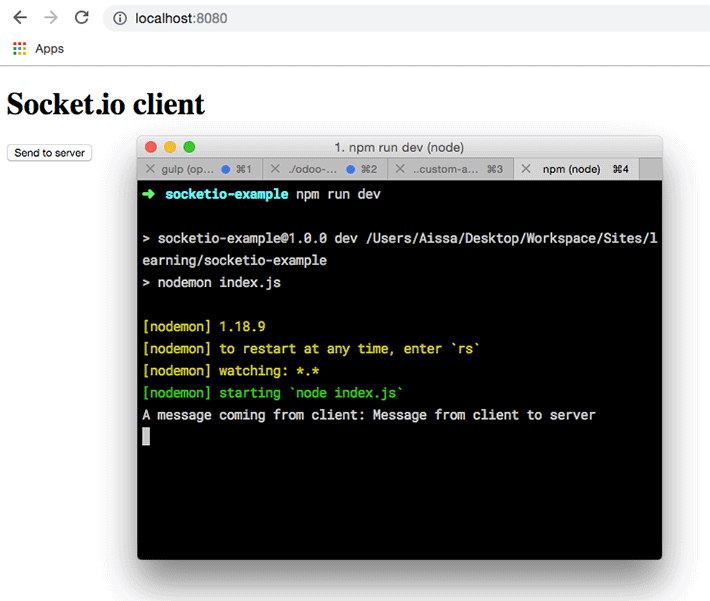Viewport: 710px width, 601px height.
Task: Click the browser forward arrow
Action: coord(51,18)
